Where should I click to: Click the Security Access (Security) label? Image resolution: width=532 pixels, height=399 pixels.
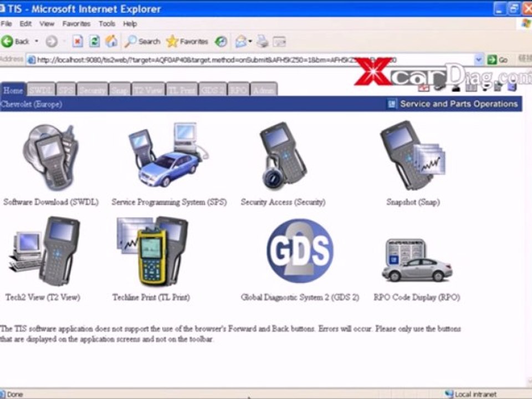[283, 202]
